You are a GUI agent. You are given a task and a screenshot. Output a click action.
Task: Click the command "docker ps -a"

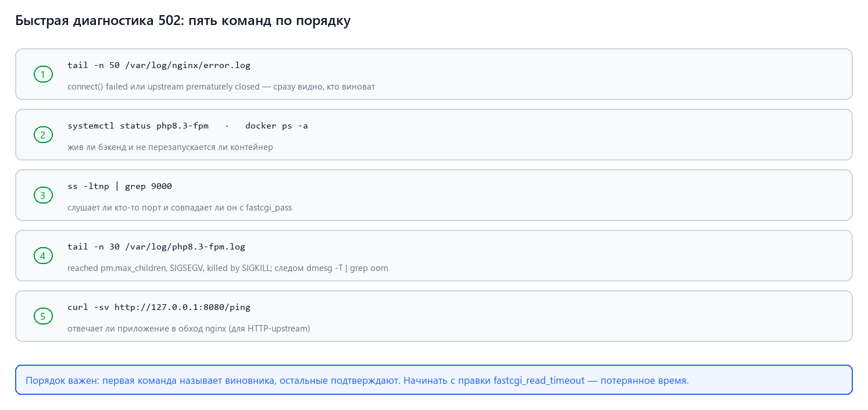277,126
